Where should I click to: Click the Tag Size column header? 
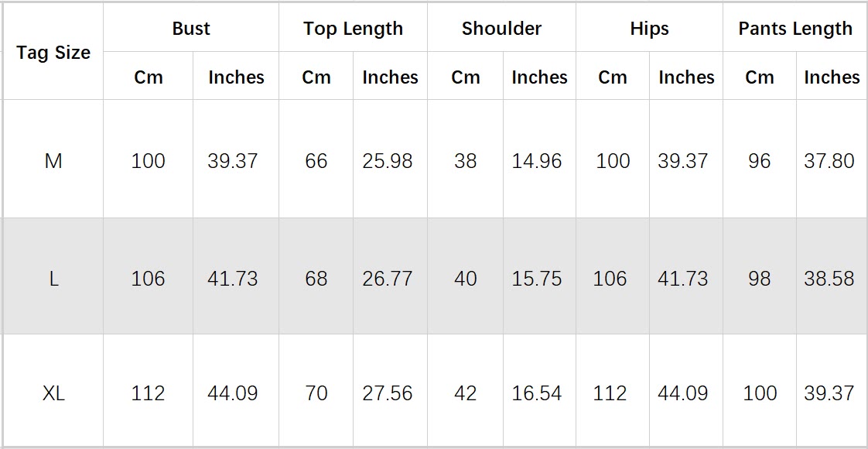click(53, 53)
